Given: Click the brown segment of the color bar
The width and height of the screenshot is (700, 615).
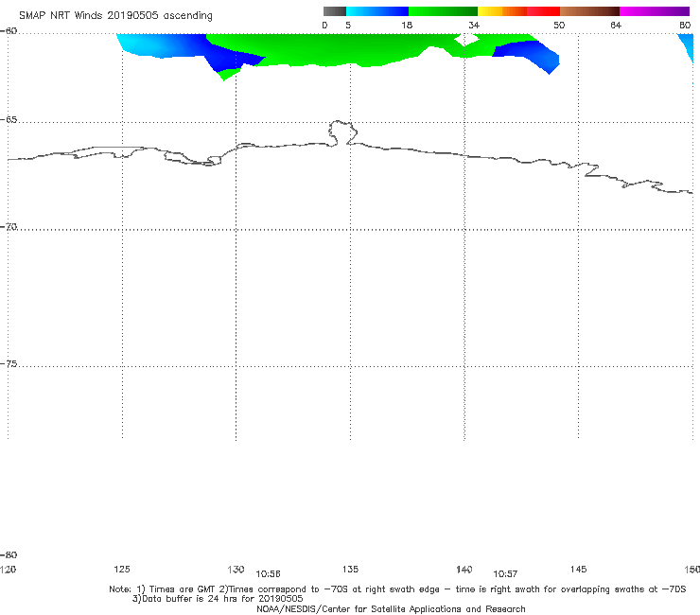Looking at the screenshot, I should [x=589, y=11].
